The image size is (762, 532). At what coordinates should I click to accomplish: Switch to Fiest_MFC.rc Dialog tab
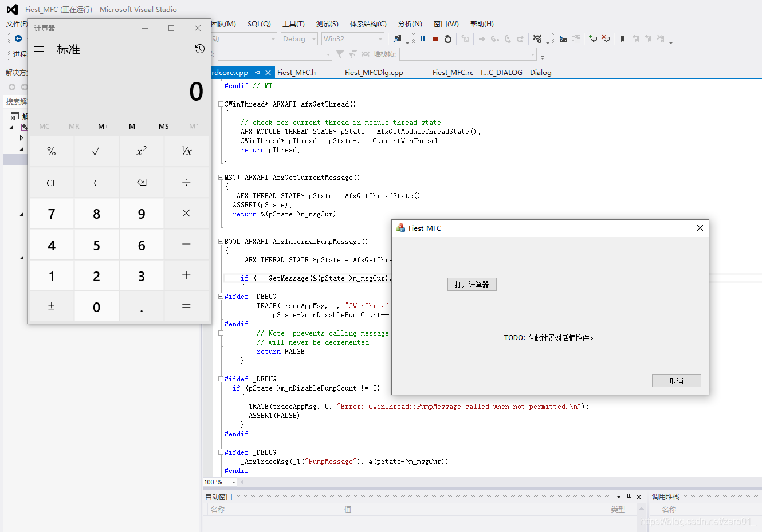click(492, 73)
